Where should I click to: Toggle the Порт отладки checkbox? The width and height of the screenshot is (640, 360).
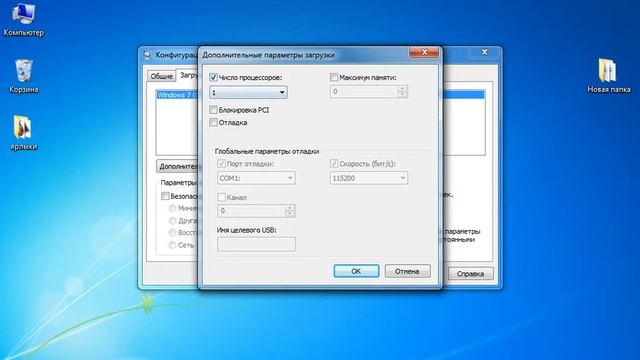point(222,164)
